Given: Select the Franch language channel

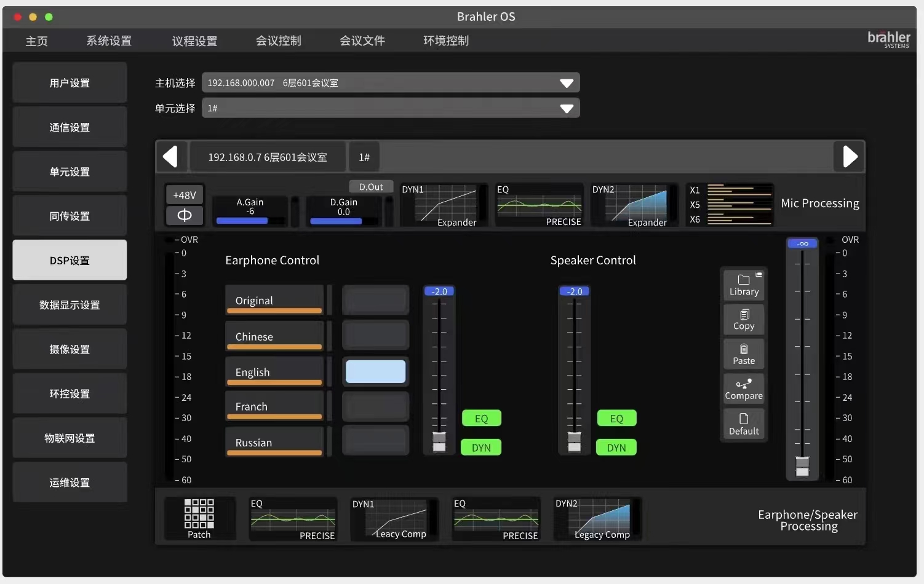Looking at the screenshot, I should click(274, 406).
